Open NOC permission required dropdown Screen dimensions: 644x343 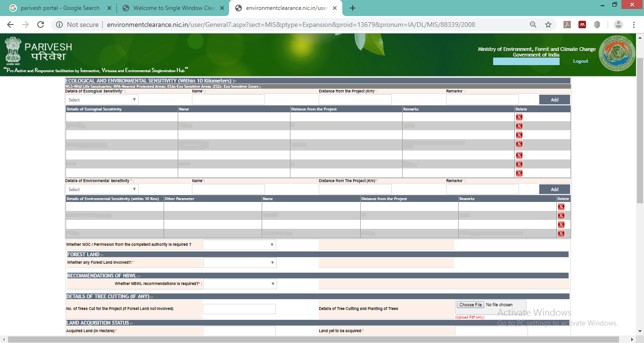pos(239,245)
